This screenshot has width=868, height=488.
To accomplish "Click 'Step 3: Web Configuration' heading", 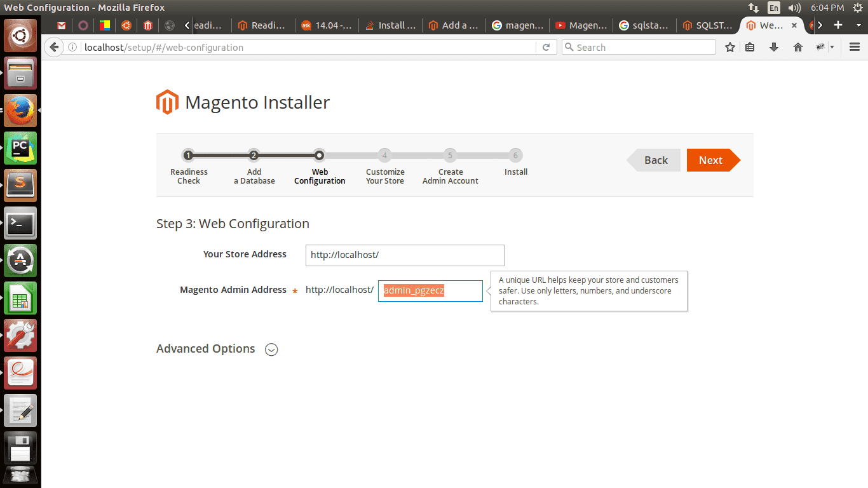I will coord(233,224).
